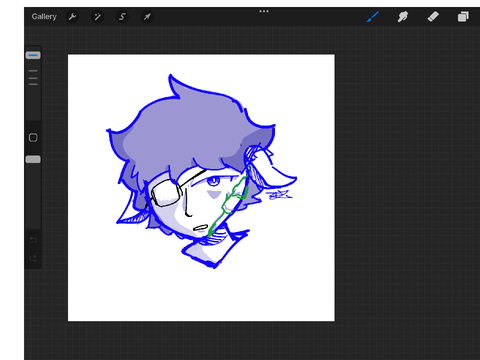Select the Smudge finger tool

click(x=403, y=16)
